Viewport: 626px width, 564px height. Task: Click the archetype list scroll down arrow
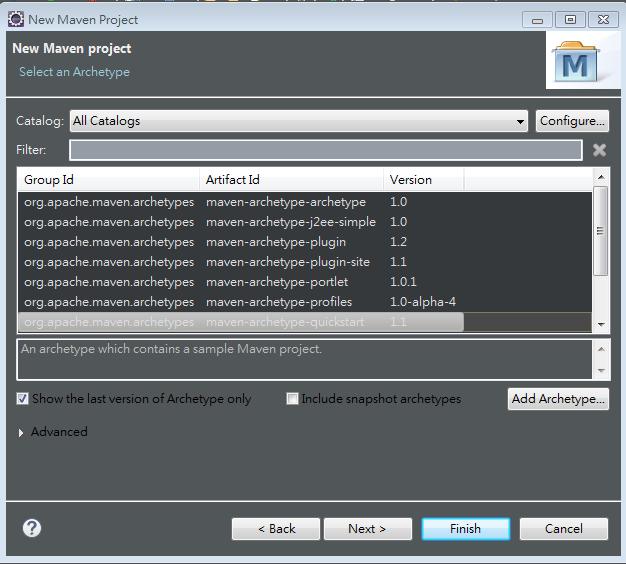click(x=601, y=325)
